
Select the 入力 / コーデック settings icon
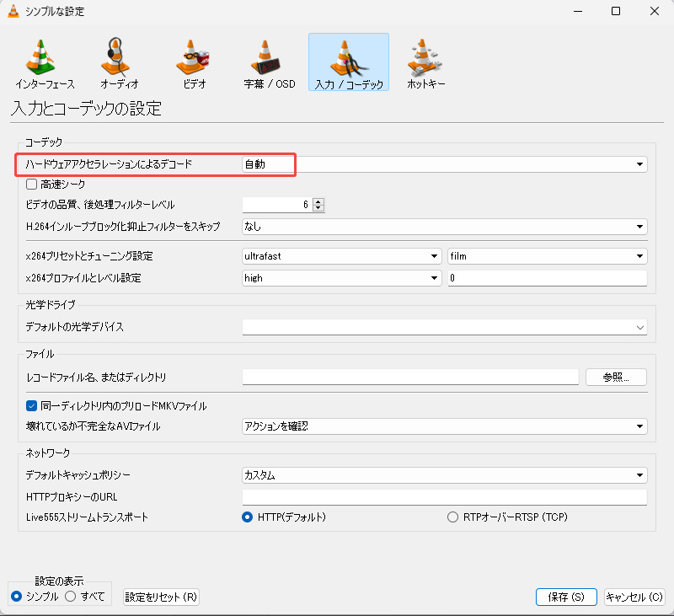(x=348, y=61)
